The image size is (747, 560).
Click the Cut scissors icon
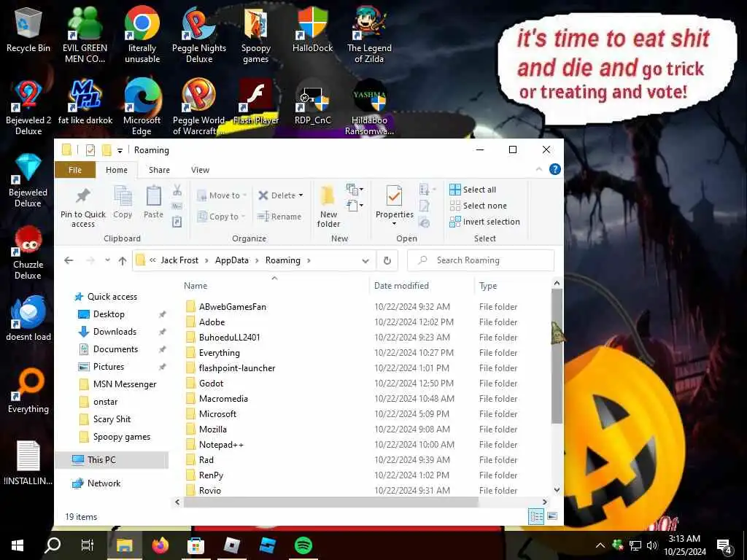177,190
